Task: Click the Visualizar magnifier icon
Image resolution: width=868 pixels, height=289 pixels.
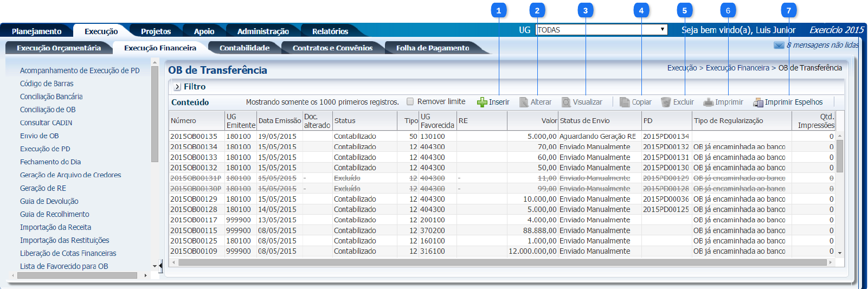Action: (x=566, y=102)
